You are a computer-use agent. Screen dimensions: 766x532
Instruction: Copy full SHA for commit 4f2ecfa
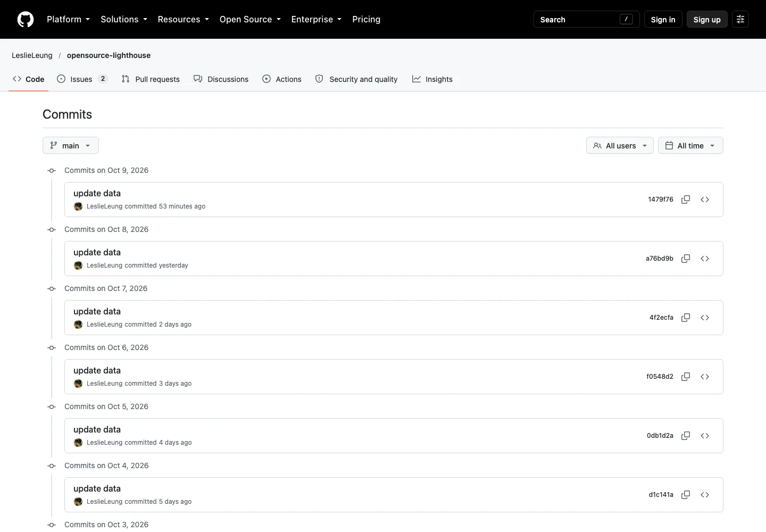pos(686,318)
